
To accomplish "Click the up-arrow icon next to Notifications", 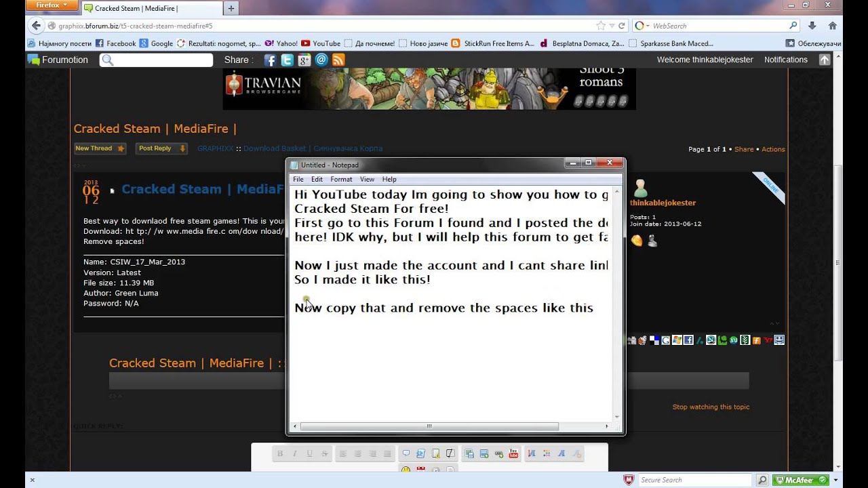I will [x=825, y=60].
